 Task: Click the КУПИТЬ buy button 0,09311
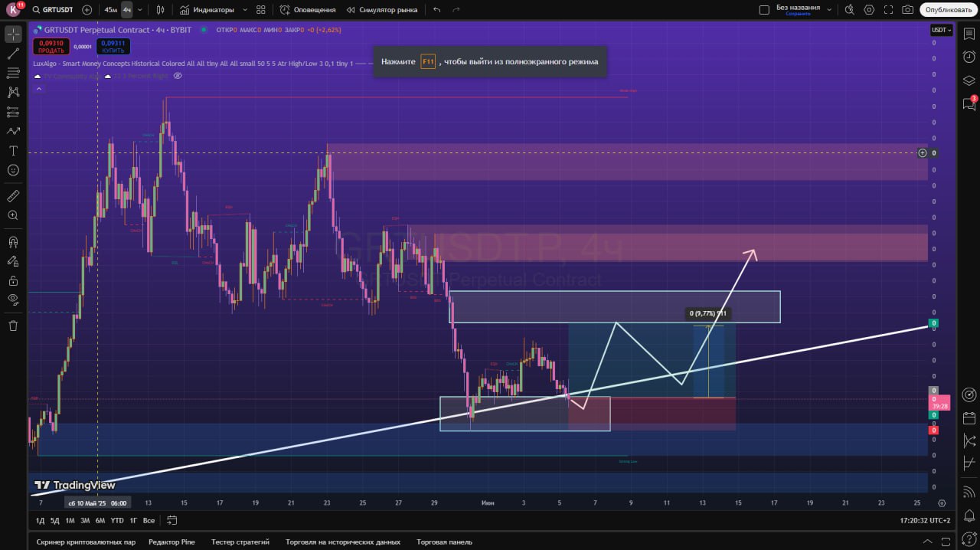[113, 47]
